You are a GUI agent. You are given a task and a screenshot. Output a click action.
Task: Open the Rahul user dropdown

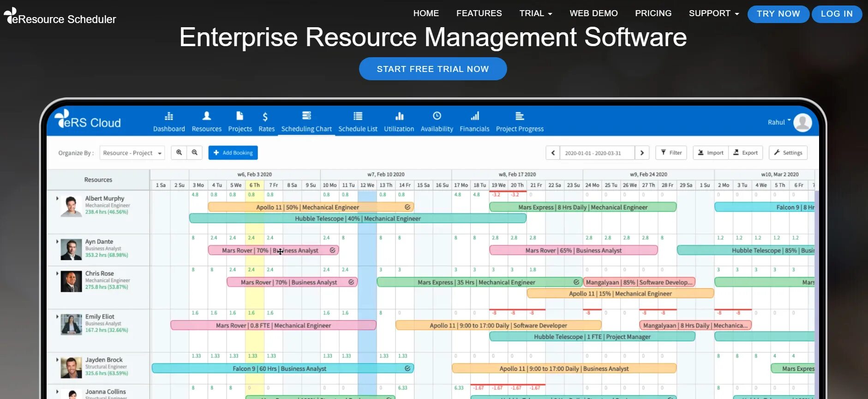click(779, 122)
